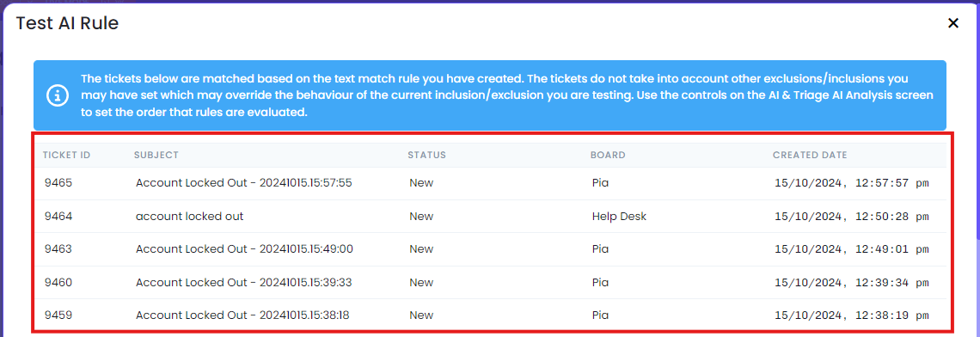The width and height of the screenshot is (980, 337).
Task: Sort by the Board column header
Action: click(608, 155)
